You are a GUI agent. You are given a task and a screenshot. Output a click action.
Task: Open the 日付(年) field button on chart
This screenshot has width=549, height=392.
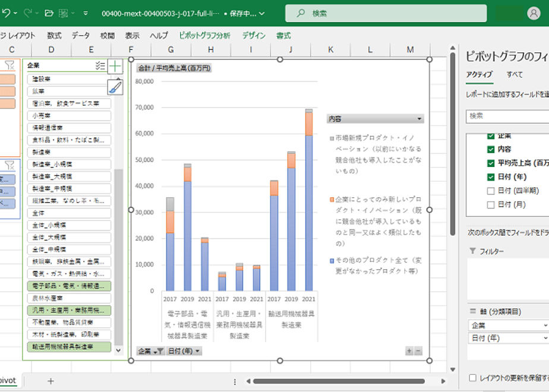(184, 350)
